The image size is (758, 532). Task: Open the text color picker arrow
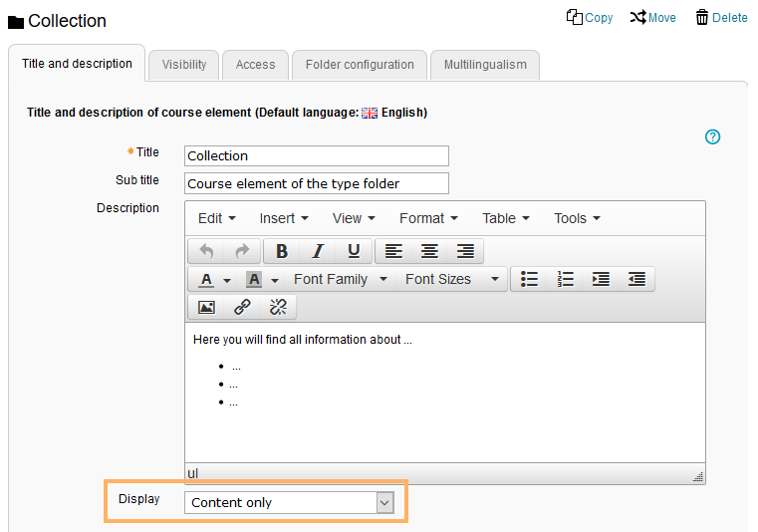[227, 280]
